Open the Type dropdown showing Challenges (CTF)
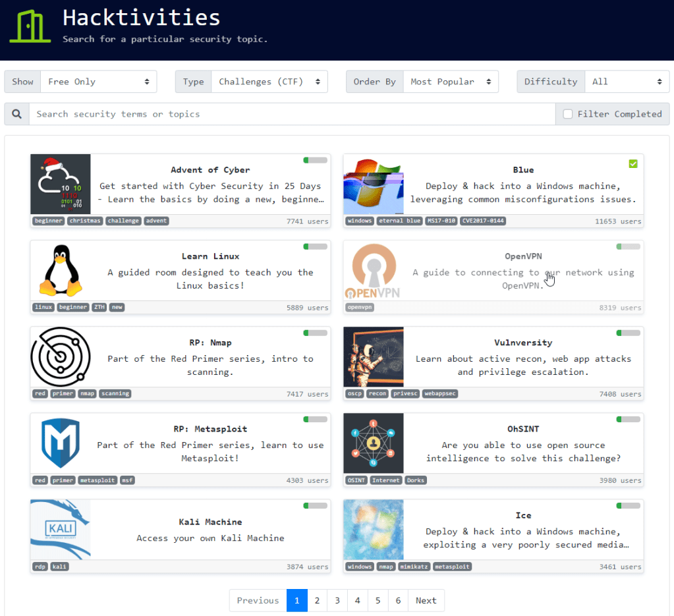The image size is (674, 616). [269, 82]
